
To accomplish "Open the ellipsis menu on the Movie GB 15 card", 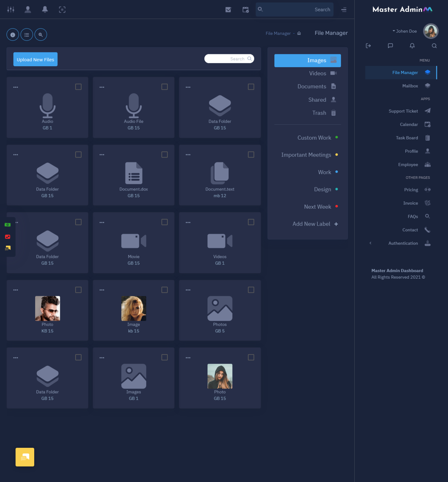I will [102, 222].
